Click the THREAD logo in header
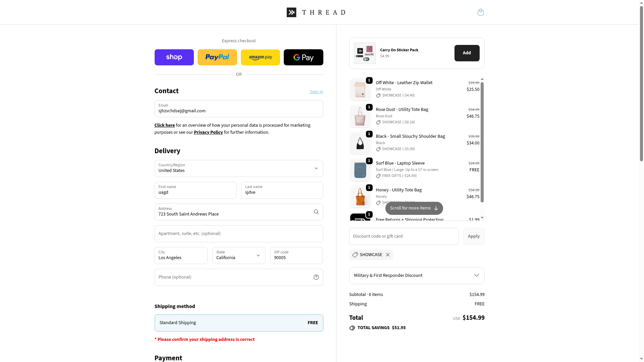 (316, 12)
